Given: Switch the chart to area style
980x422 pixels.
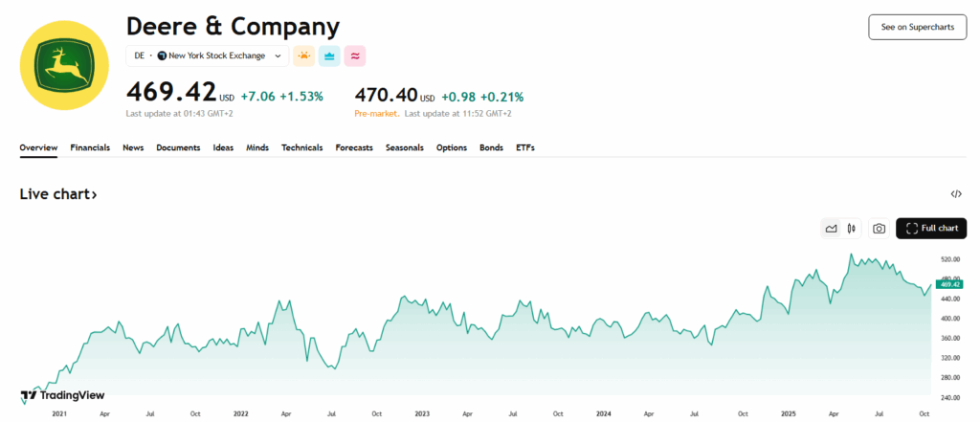Looking at the screenshot, I should 831,229.
